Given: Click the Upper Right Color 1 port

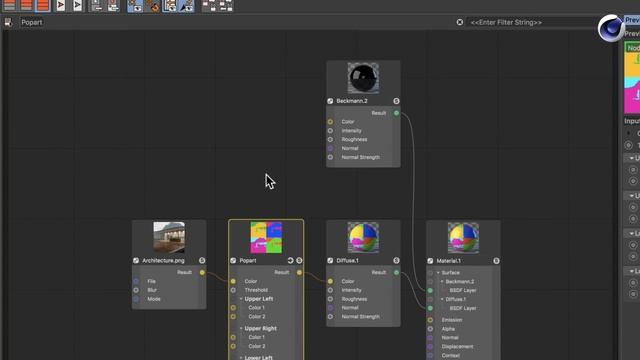Looking at the screenshot, I should tap(233, 337).
